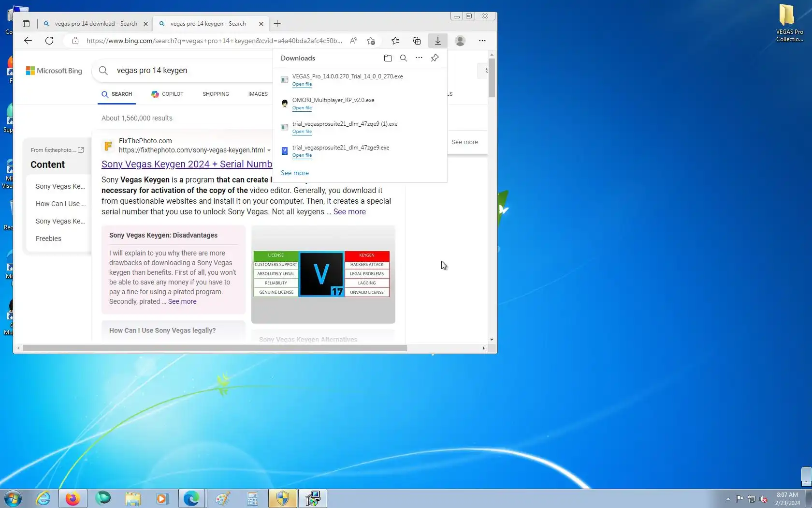Open the Action Center flag icon
Screen dimensions: 812x508
[x=740, y=499]
